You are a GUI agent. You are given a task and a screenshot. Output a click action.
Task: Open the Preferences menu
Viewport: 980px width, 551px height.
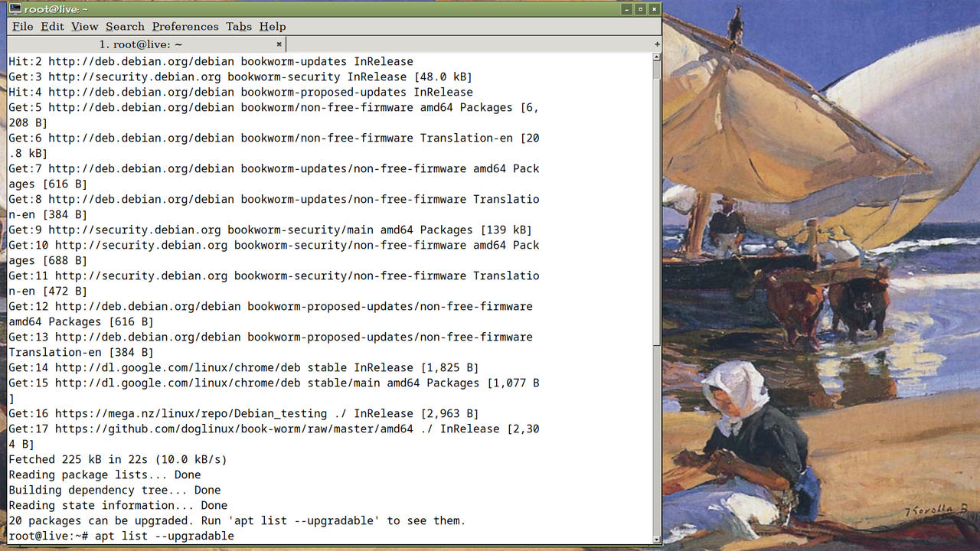tap(185, 26)
